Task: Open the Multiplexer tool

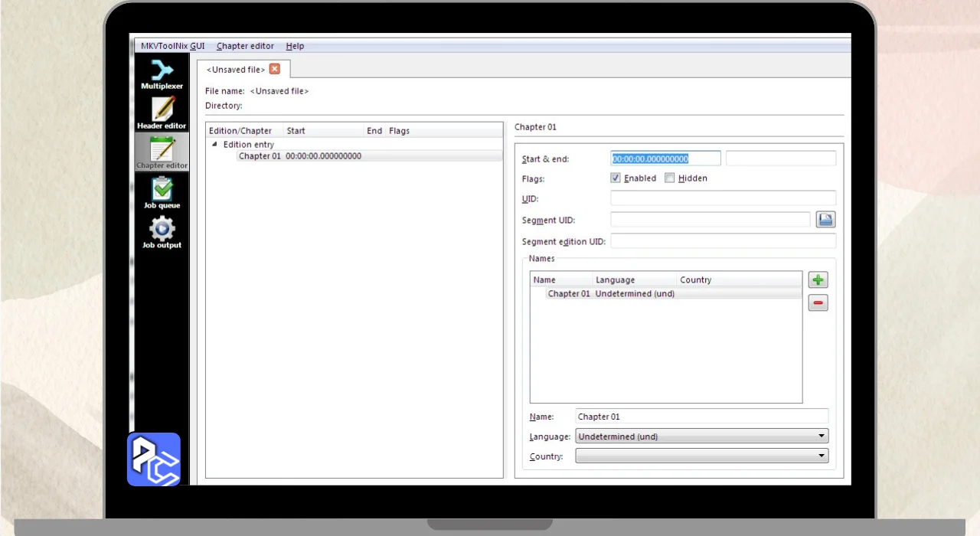Action: click(162, 74)
